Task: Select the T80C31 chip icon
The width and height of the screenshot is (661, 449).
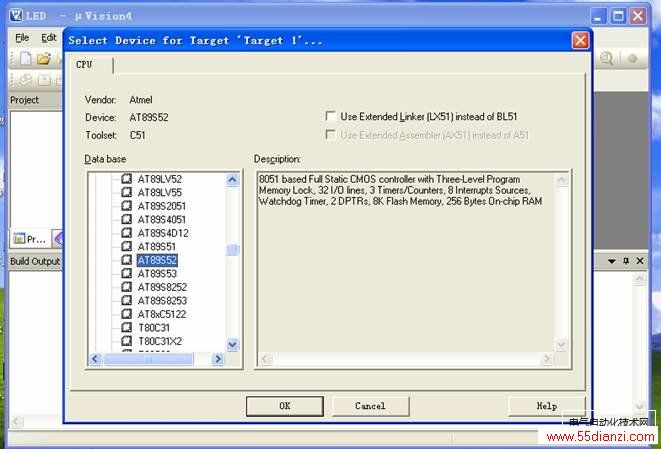Action: point(126,327)
